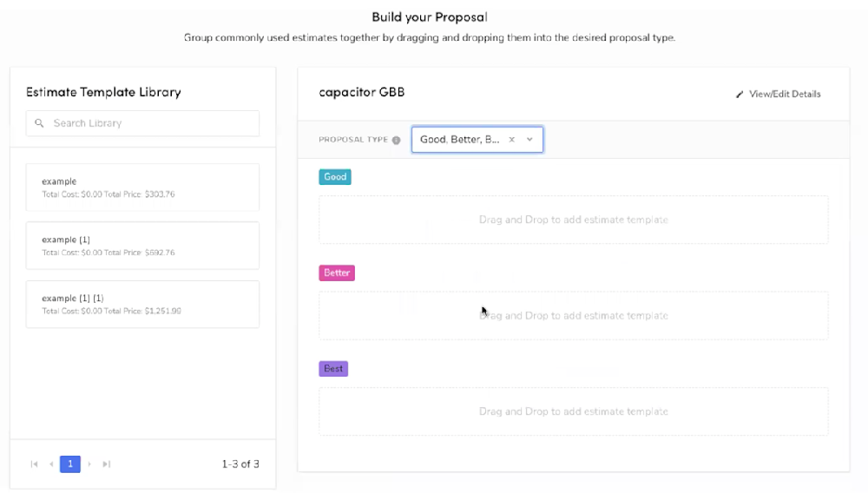Click the Proposal Type info icon
Screen dimensions: 868x493
coord(397,140)
